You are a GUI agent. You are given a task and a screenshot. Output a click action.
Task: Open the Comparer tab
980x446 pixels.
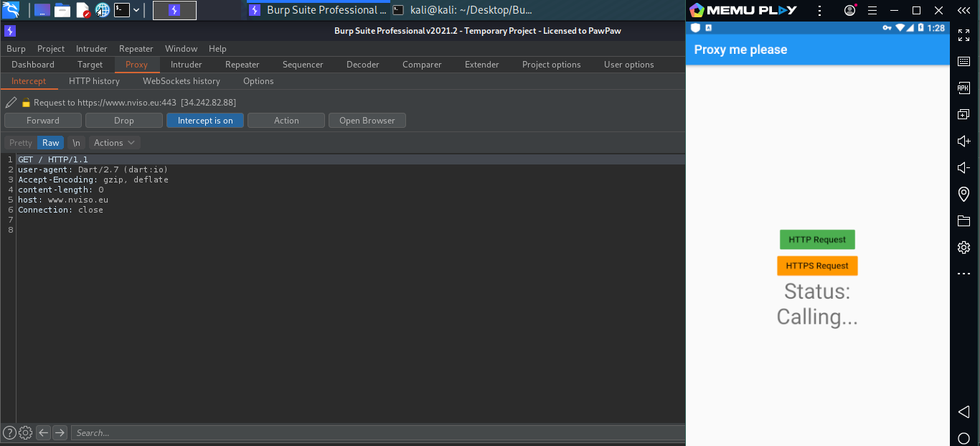tap(422, 65)
